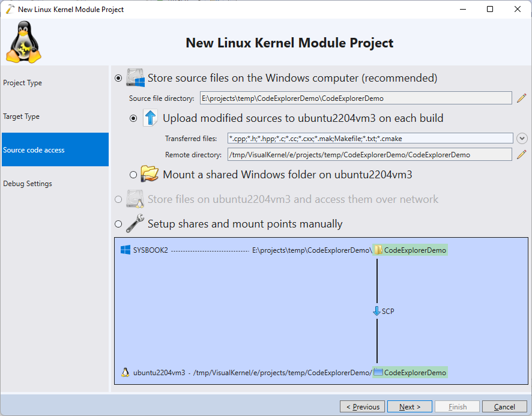Go to the Project Type step
This screenshot has height=416, width=532.
point(55,82)
